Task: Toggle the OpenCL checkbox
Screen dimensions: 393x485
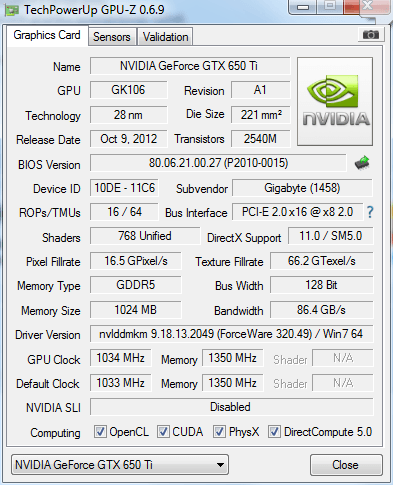Action: 100,431
